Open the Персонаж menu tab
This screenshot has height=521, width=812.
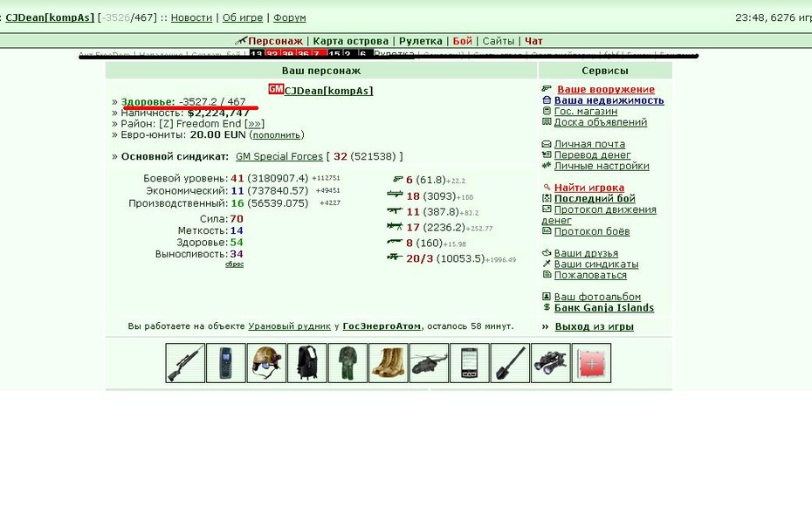coord(275,41)
